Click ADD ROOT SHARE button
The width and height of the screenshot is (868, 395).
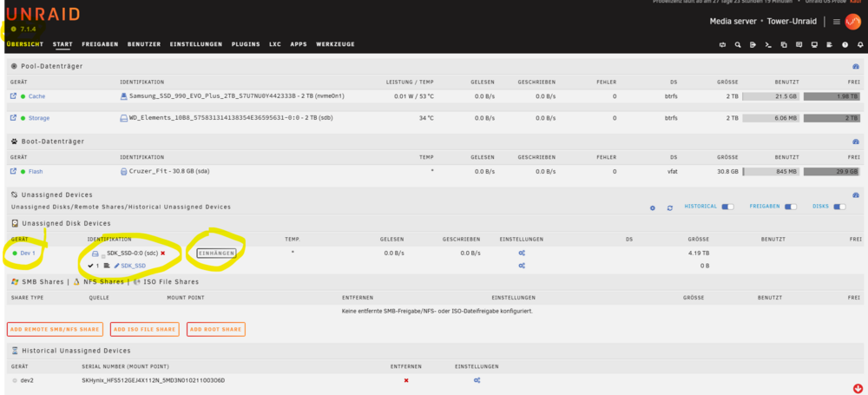tap(216, 329)
